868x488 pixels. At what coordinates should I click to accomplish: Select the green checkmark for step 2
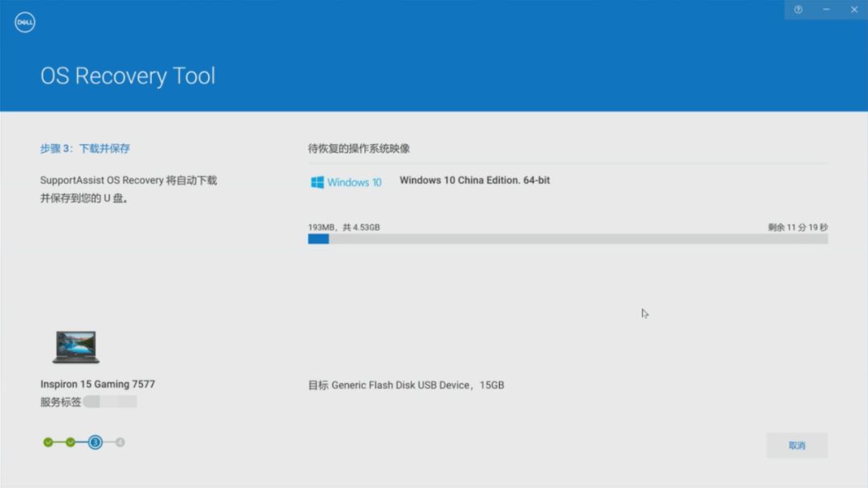(71, 441)
